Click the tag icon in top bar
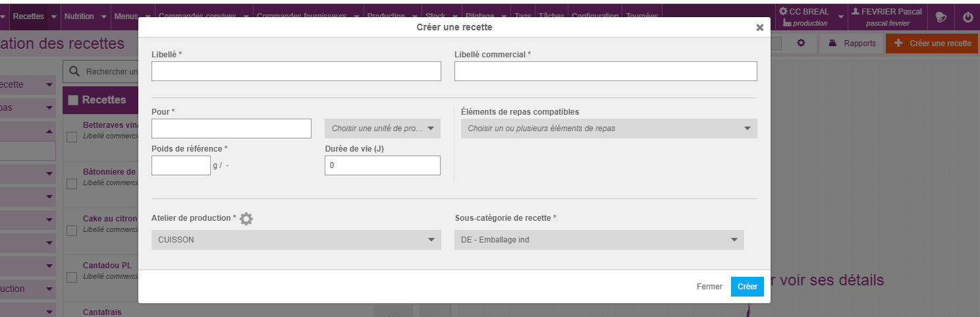This screenshot has width=980, height=317. (x=940, y=18)
